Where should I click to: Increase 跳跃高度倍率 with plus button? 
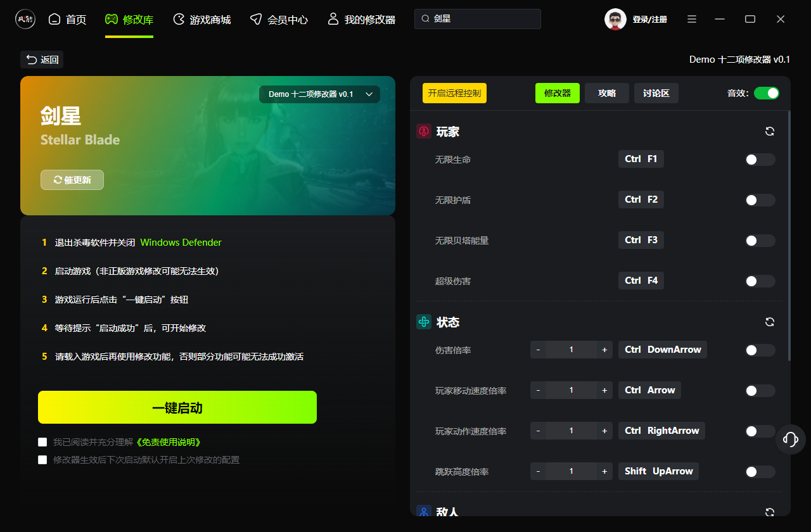[x=604, y=471]
